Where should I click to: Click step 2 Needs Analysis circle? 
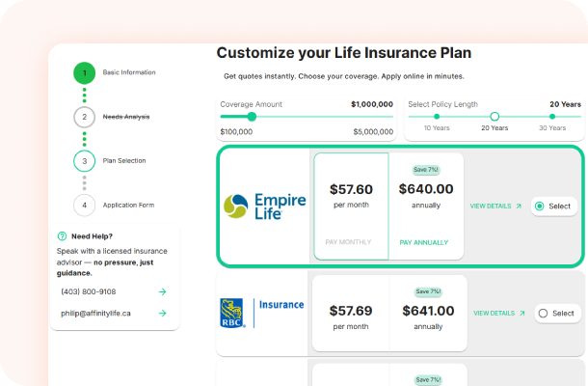(84, 117)
